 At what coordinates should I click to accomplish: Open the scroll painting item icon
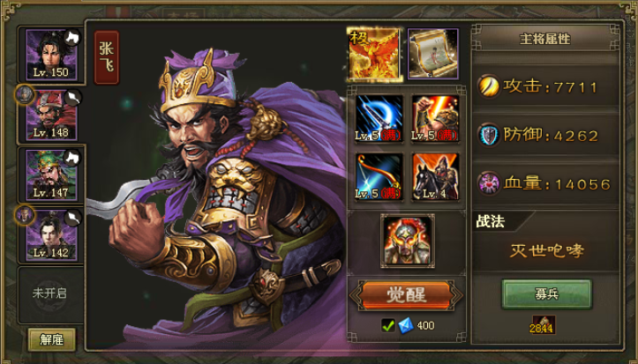433,53
